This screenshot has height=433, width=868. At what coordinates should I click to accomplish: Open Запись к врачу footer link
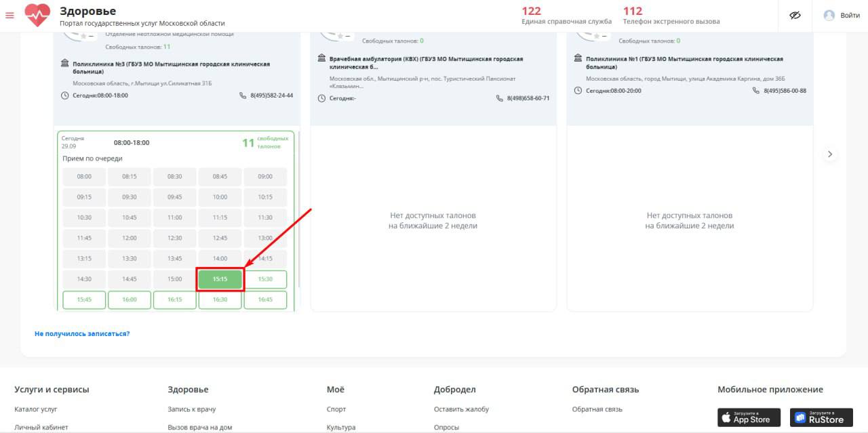[191, 409]
